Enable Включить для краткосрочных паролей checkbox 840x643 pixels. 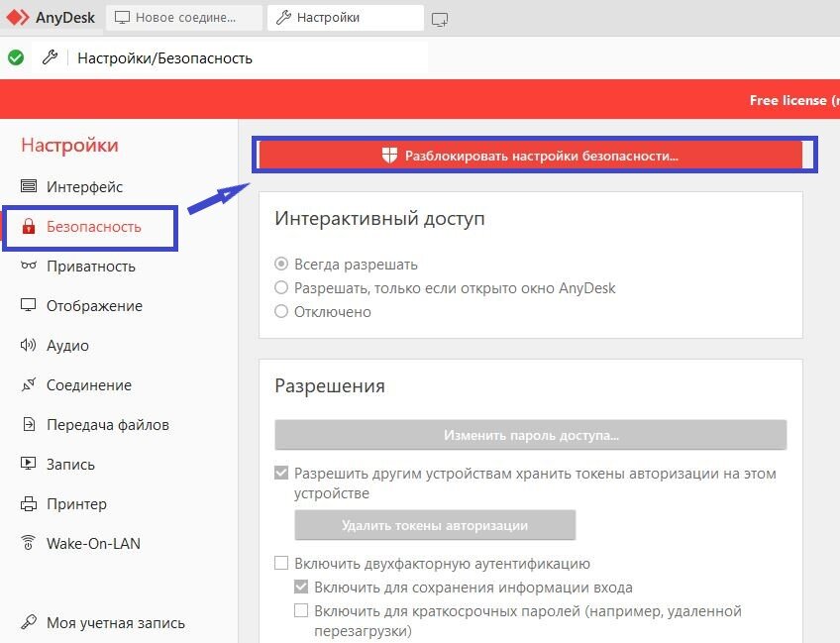301,610
